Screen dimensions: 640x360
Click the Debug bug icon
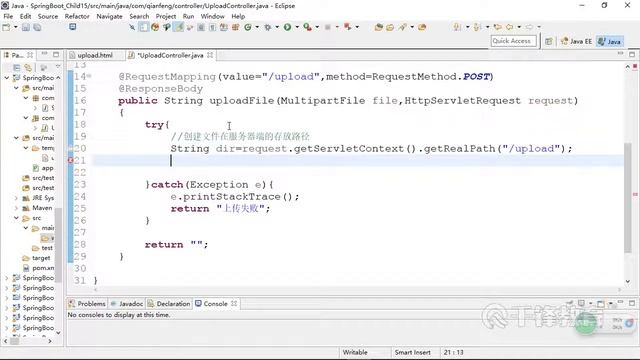coord(268,27)
